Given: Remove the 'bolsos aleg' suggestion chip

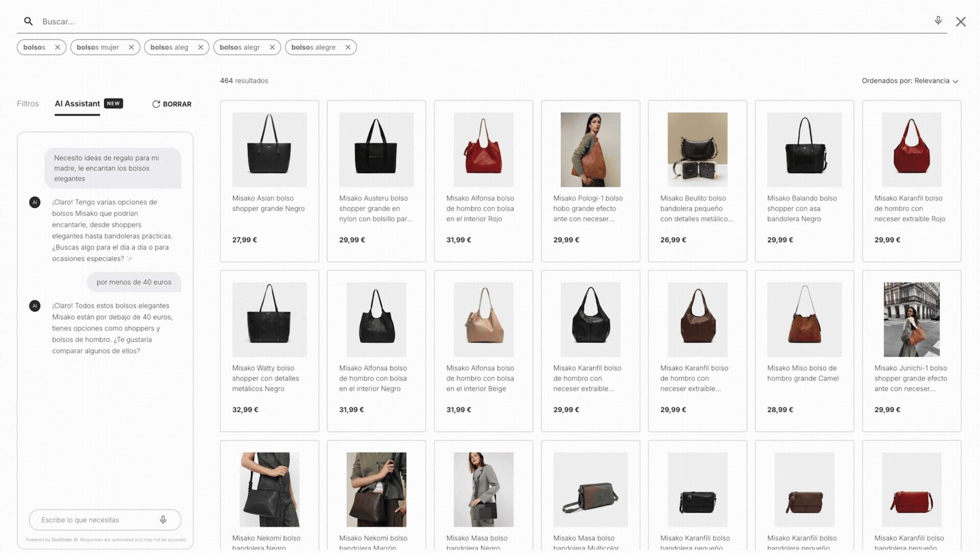Looking at the screenshot, I should [x=201, y=47].
